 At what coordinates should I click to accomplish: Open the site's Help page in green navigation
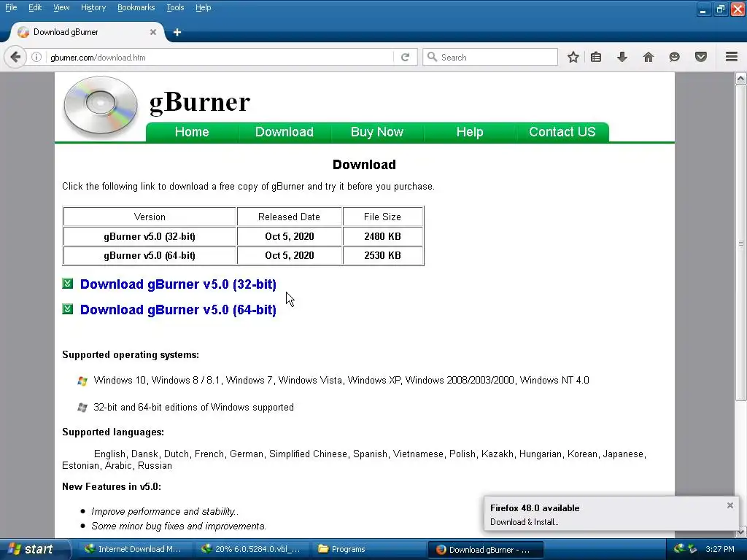[470, 132]
